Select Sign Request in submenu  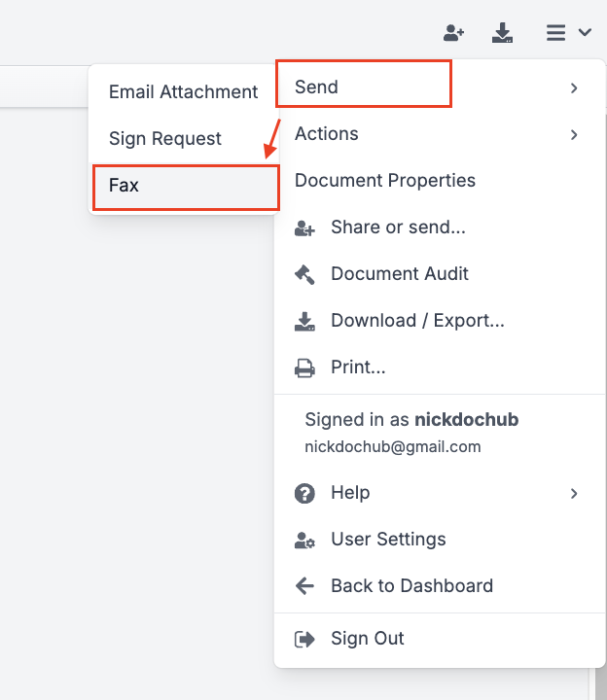165,138
